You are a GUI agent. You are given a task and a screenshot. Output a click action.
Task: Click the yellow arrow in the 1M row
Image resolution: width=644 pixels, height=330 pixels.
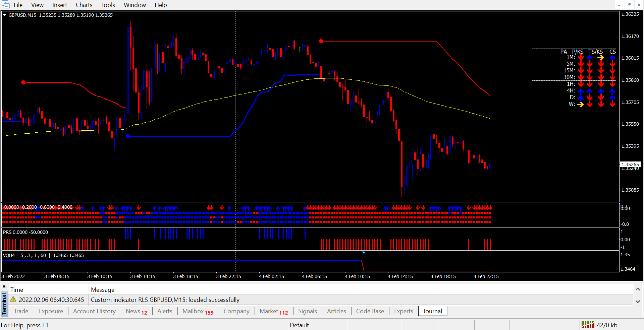tap(601, 58)
